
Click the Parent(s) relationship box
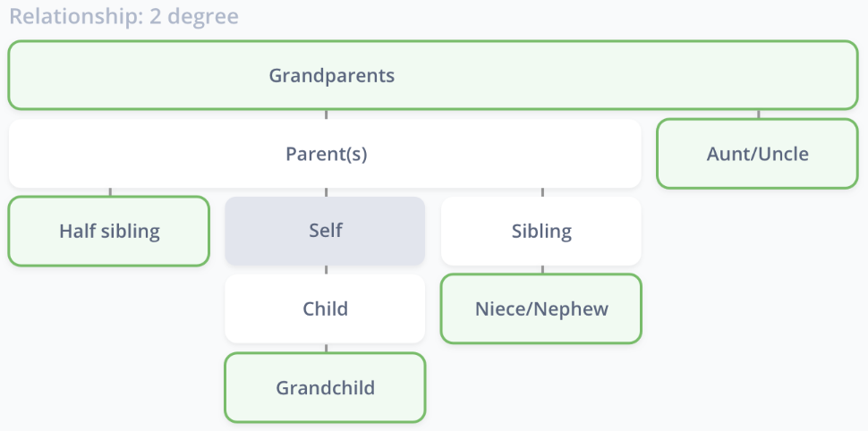[x=325, y=154]
